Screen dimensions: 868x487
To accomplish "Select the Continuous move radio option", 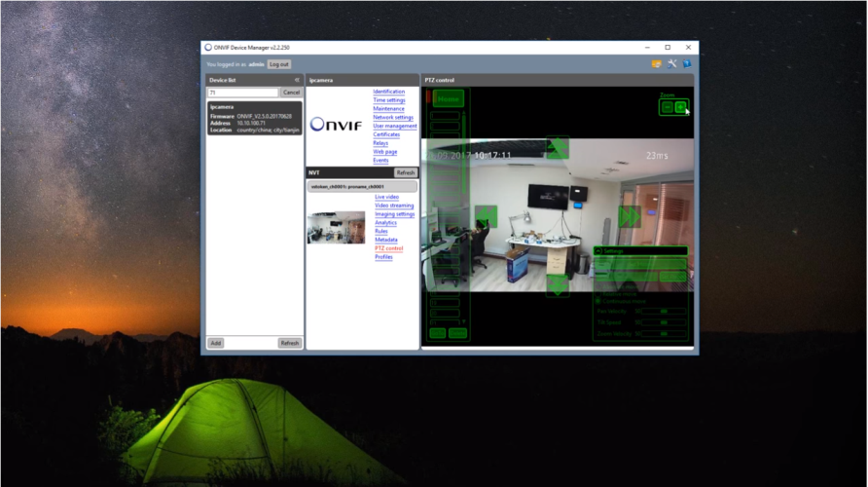I will pyautogui.click(x=597, y=301).
